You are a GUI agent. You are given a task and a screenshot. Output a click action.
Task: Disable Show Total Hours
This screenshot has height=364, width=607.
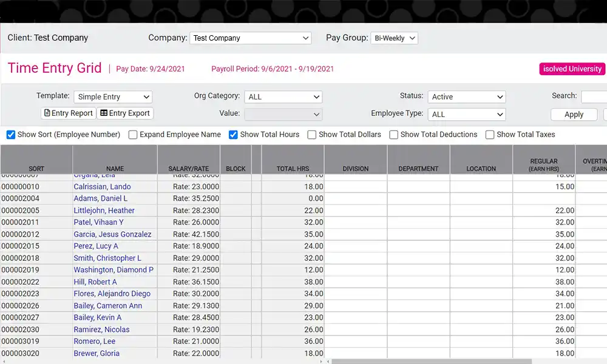[233, 135]
